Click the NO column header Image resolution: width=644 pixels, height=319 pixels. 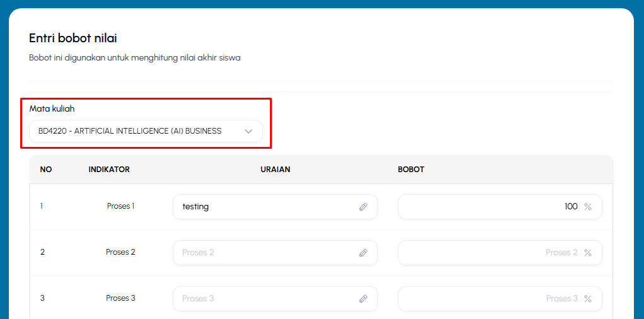point(45,170)
